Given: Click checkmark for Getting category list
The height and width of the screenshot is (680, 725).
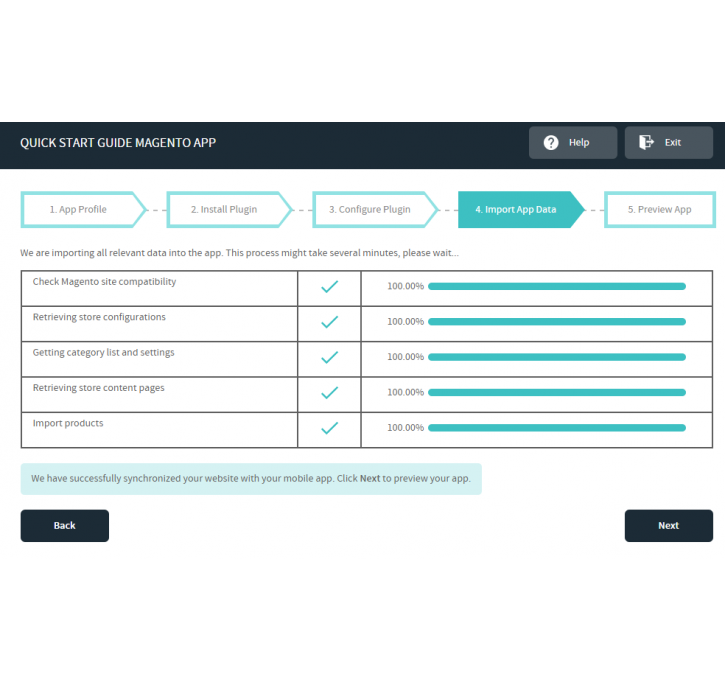Looking at the screenshot, I should (x=330, y=357).
